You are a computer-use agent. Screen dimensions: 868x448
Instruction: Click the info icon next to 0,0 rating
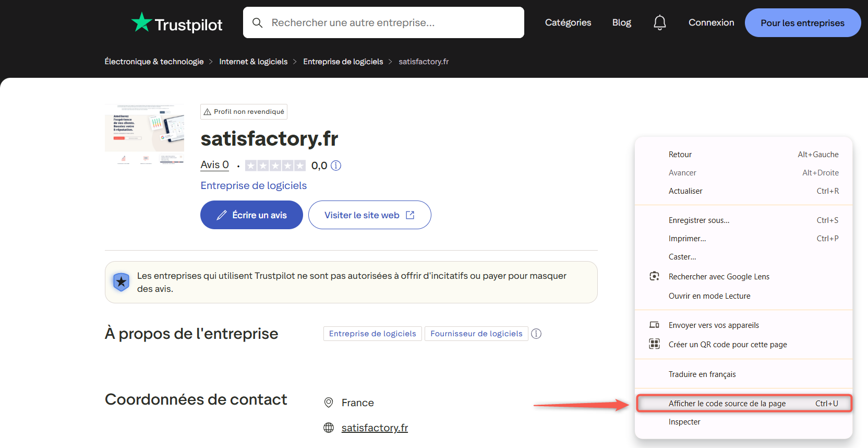tap(336, 166)
